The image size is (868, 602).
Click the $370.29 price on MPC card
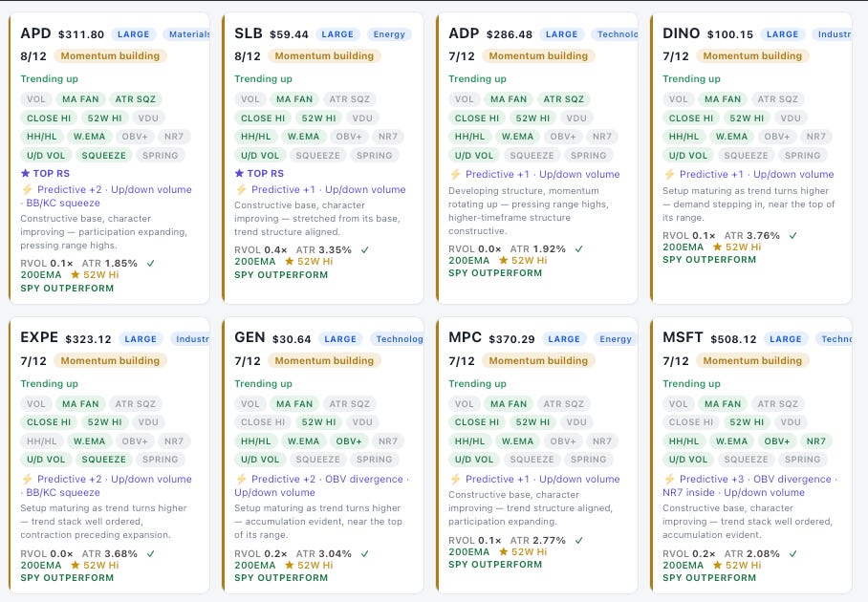[x=512, y=339]
